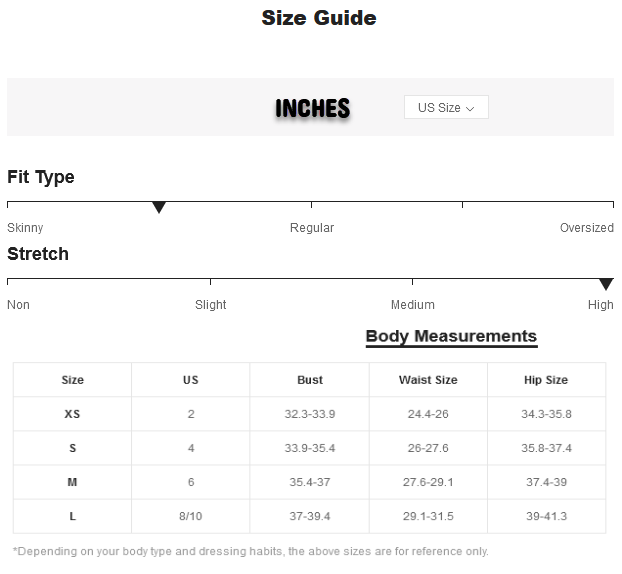
Task: Click the Medium stretch label
Action: [412, 305]
